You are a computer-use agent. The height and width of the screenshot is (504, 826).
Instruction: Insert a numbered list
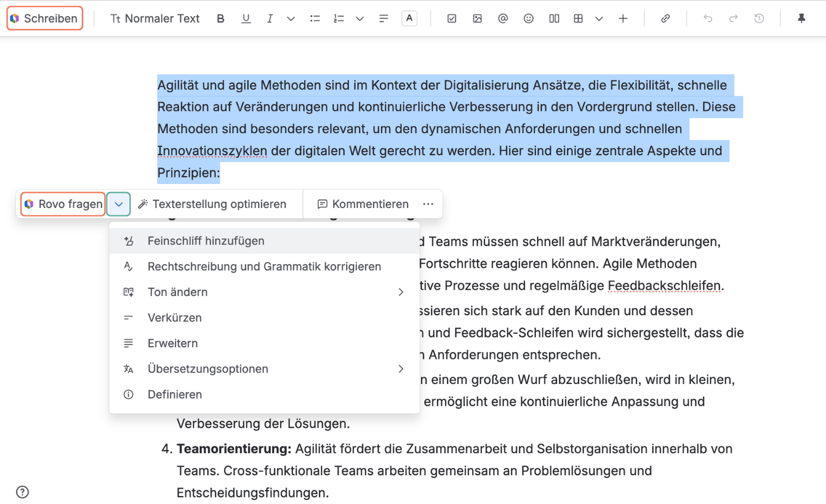339,19
